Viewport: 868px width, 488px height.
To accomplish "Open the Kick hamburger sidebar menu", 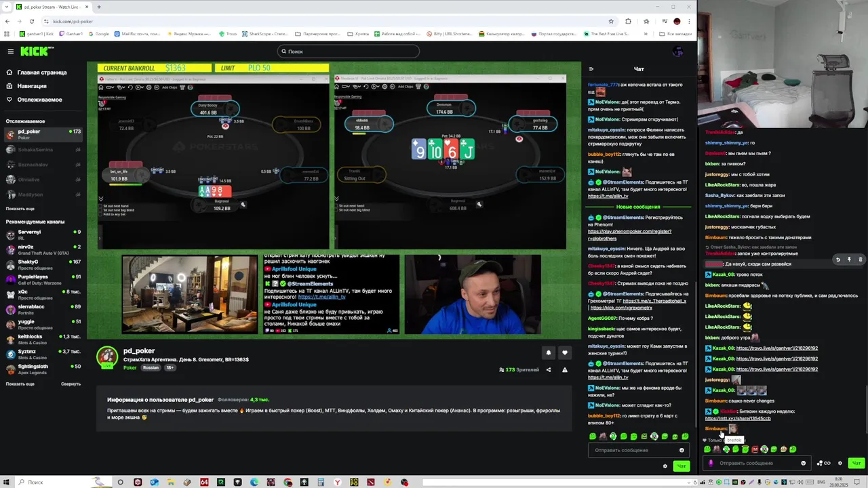I will tap(10, 52).
